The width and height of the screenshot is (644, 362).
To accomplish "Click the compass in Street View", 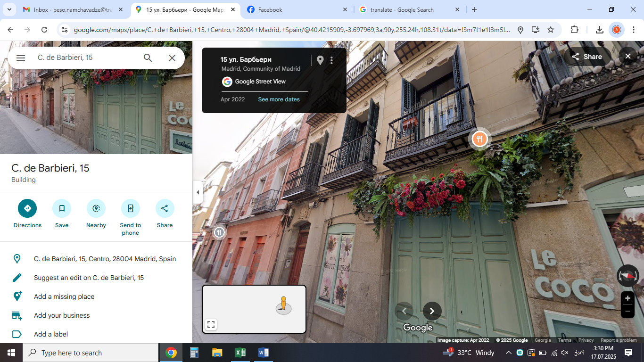I will 627,276.
